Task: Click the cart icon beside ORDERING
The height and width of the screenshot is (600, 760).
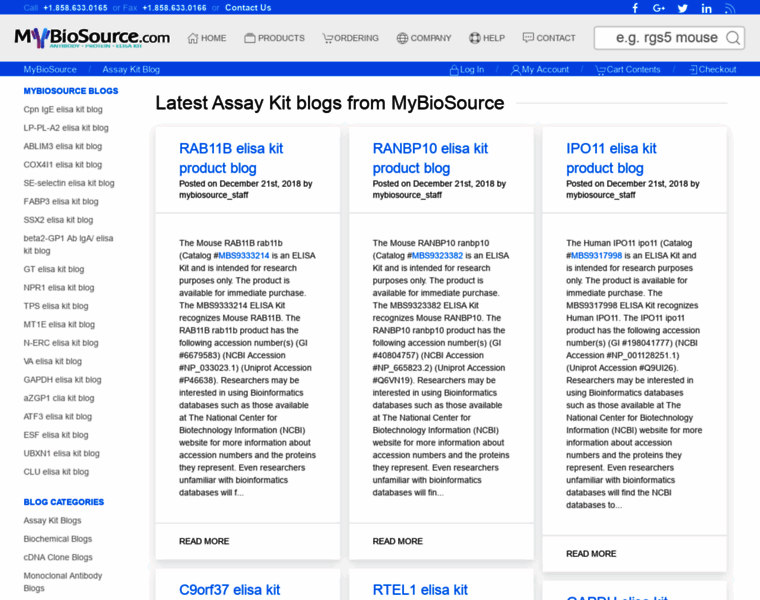Action: click(x=328, y=38)
